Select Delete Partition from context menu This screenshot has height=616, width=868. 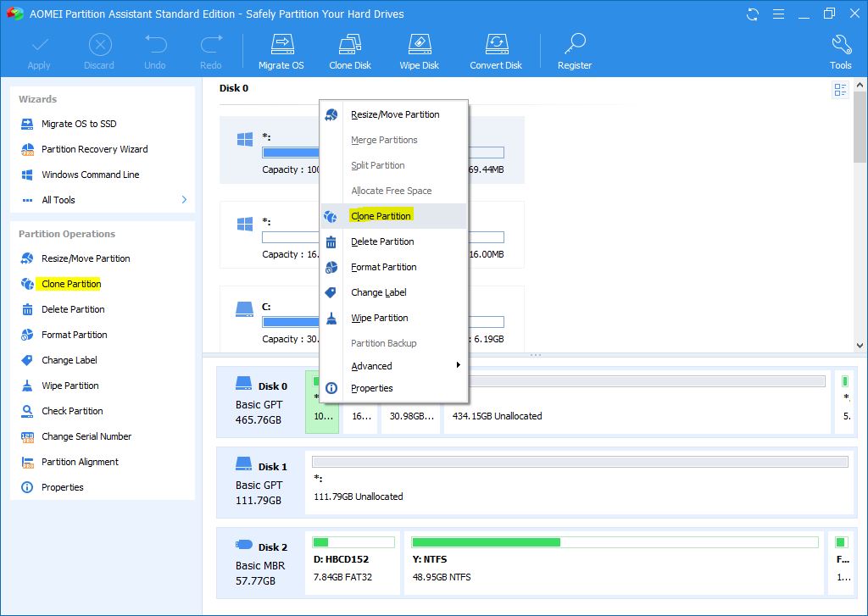click(x=382, y=241)
